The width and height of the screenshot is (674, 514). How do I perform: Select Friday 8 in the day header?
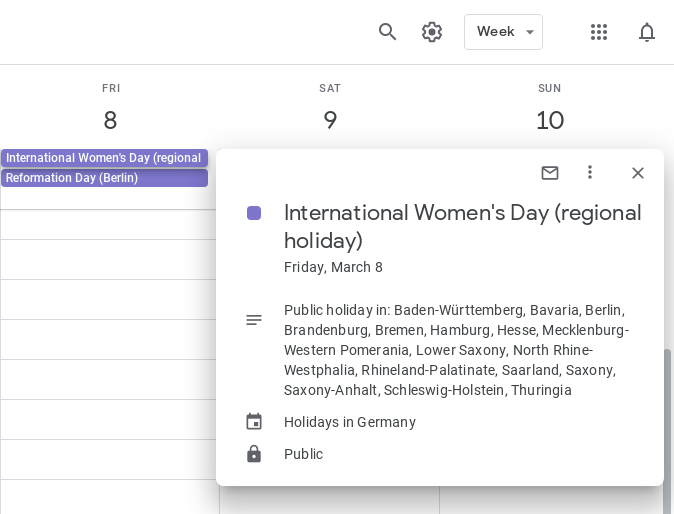pos(110,120)
